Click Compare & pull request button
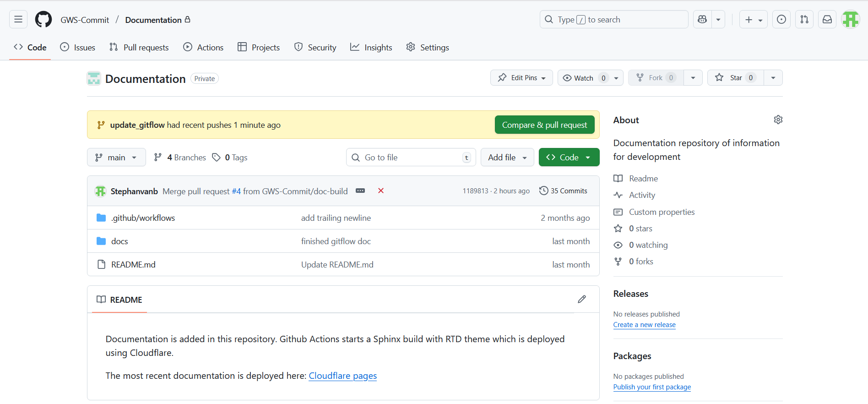Image resolution: width=868 pixels, height=404 pixels. coord(544,125)
